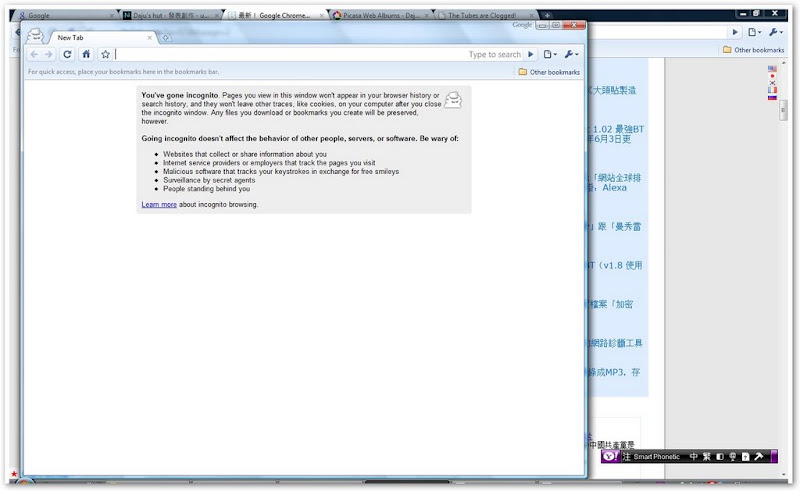Reload the page in the incognito window

67,54
